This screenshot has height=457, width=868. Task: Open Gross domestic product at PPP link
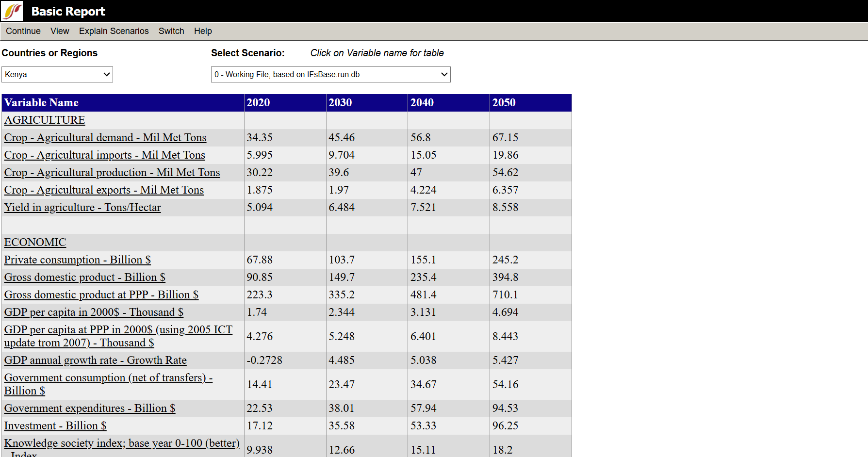click(101, 295)
